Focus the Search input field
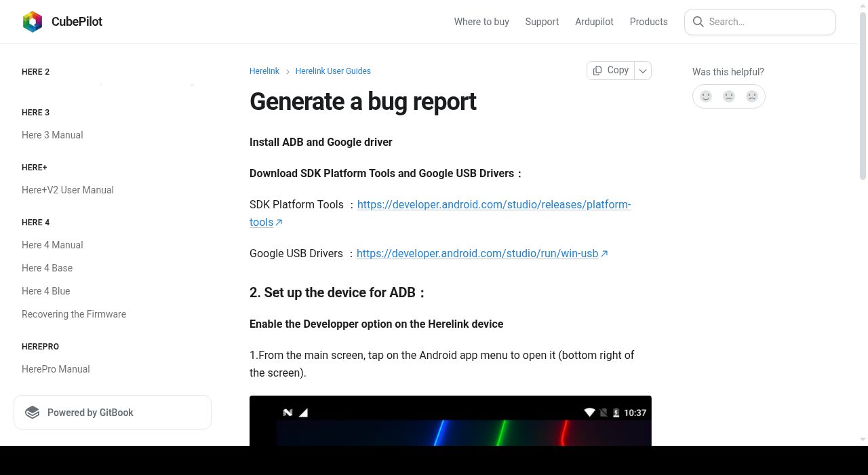Image resolution: width=868 pixels, height=475 pixels. click(760, 22)
